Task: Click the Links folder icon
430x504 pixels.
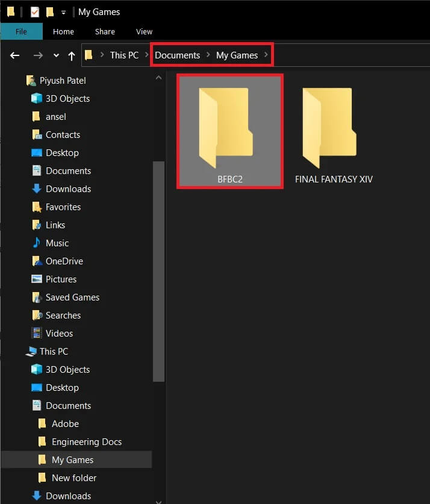Action: 37,225
